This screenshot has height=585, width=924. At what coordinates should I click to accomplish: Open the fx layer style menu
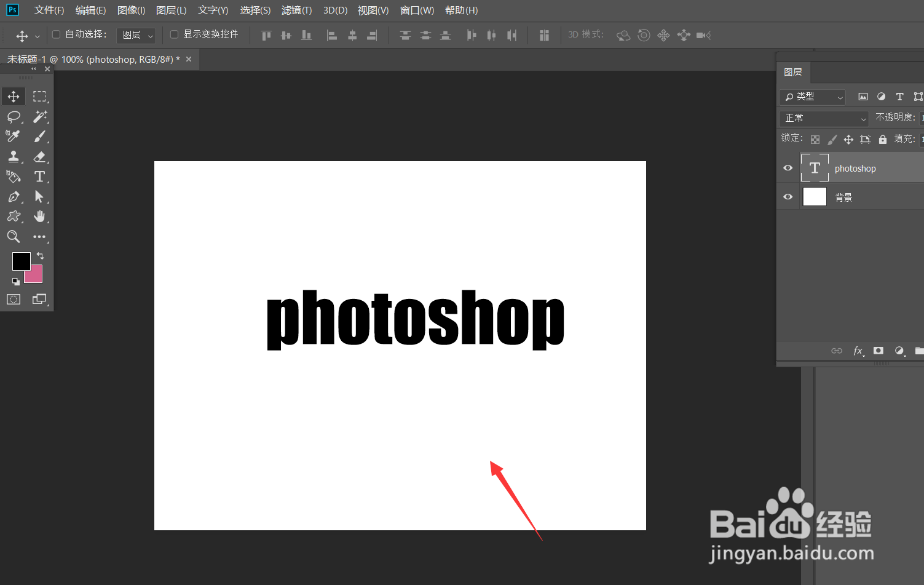click(858, 351)
